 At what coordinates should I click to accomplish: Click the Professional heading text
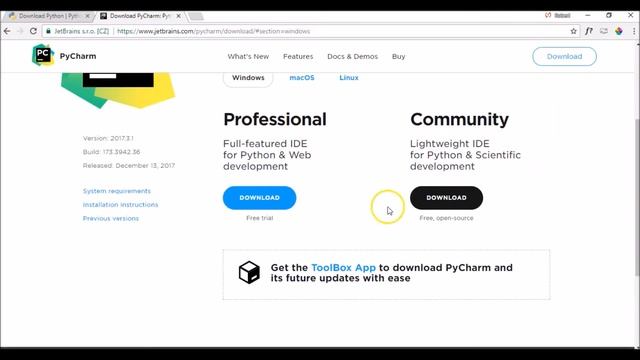tap(275, 120)
